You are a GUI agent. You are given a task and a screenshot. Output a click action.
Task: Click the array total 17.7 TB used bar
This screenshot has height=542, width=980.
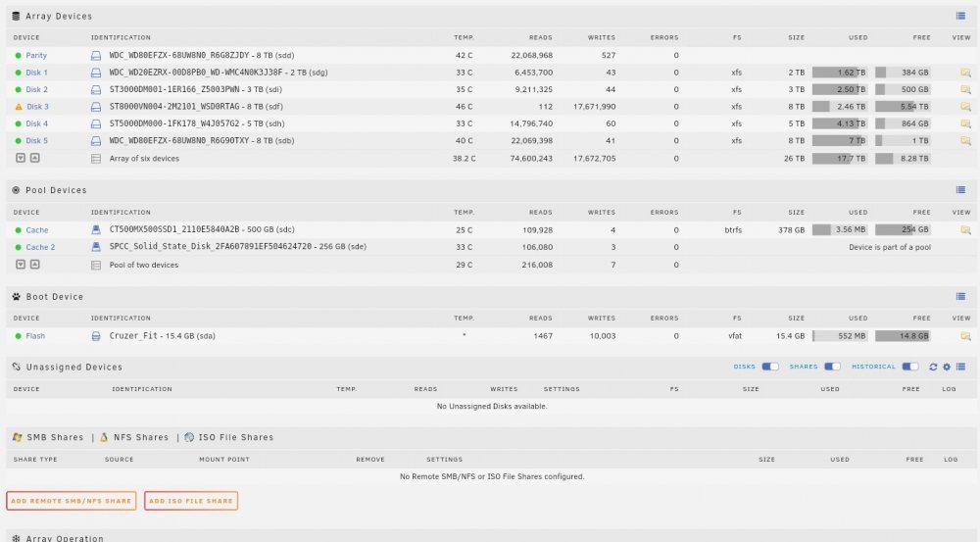point(840,159)
